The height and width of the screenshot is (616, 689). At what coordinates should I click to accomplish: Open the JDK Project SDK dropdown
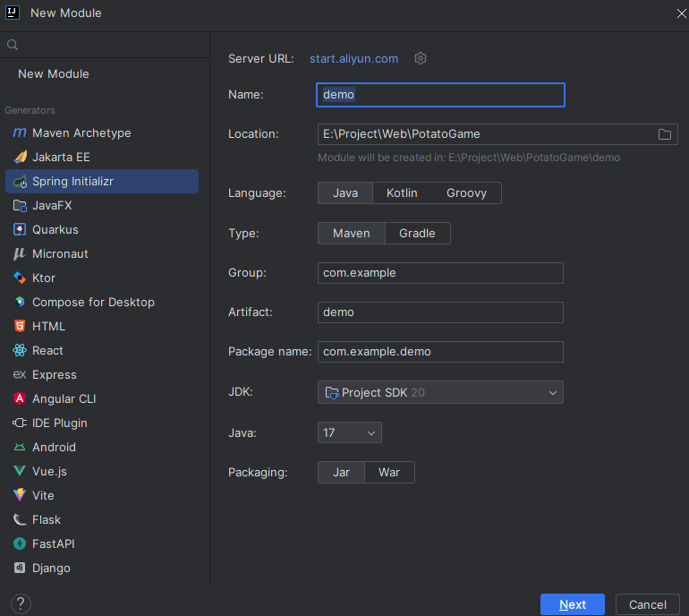coord(440,392)
